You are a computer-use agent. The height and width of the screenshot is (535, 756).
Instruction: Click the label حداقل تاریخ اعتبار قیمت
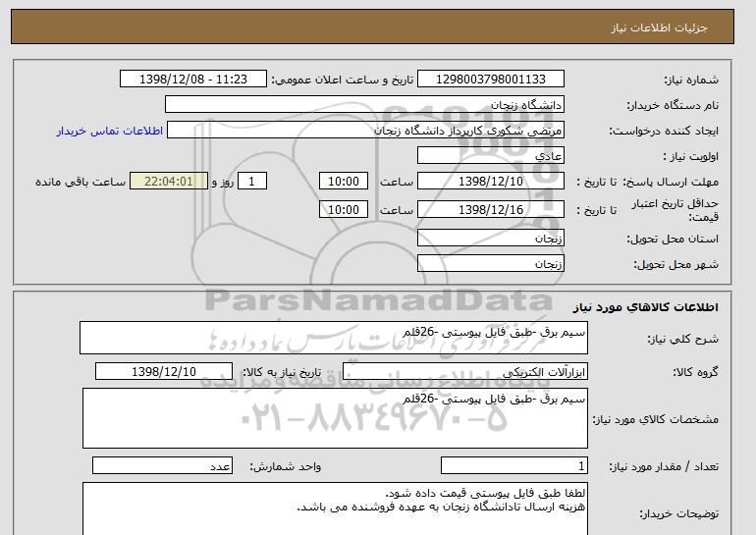coord(675,210)
